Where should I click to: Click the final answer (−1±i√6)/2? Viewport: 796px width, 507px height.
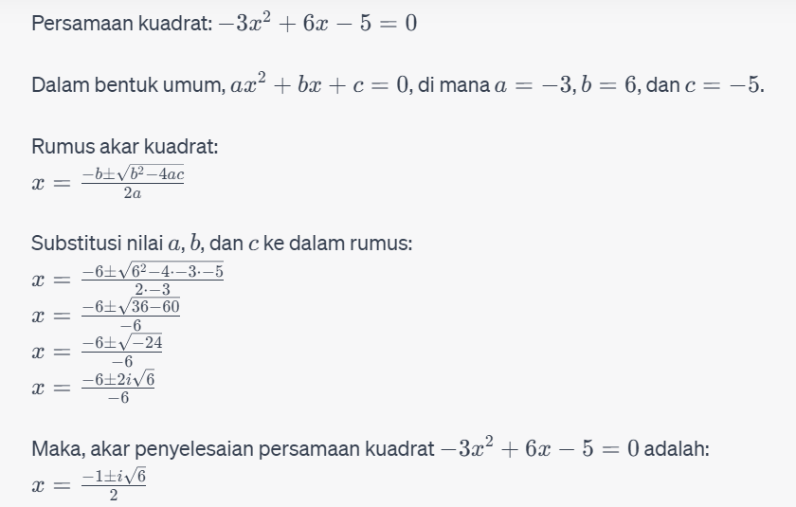point(89,484)
